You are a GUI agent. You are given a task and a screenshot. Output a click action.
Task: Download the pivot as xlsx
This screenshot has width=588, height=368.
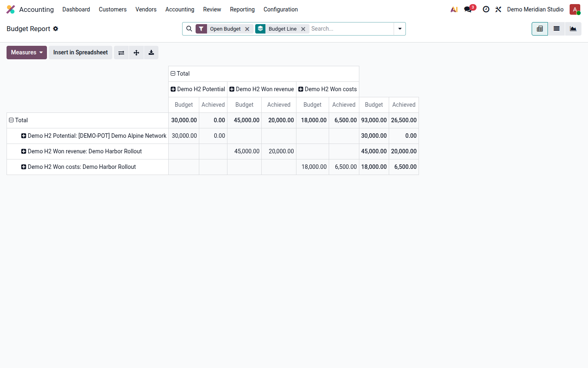[151, 52]
